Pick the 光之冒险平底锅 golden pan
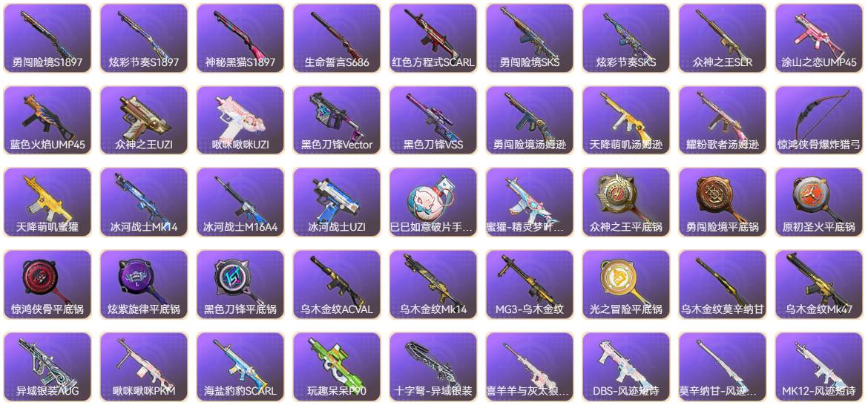Viewport: 868px width, 411px height. pos(626,284)
